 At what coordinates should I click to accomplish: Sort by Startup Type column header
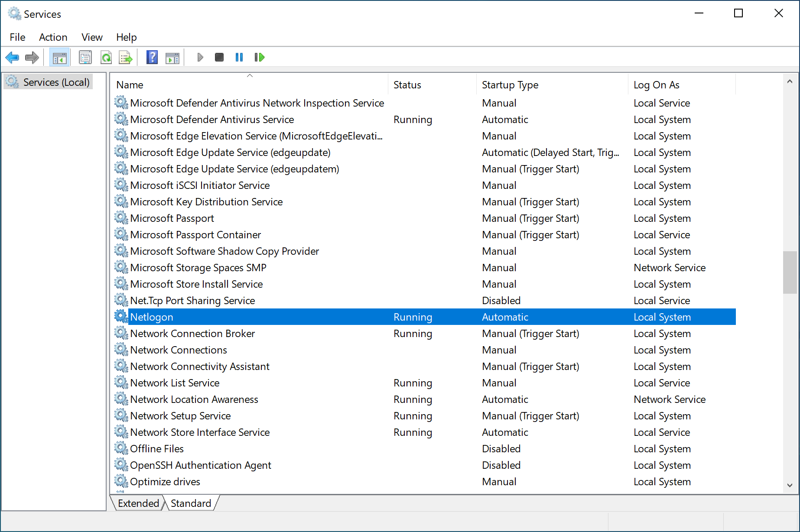(x=510, y=85)
